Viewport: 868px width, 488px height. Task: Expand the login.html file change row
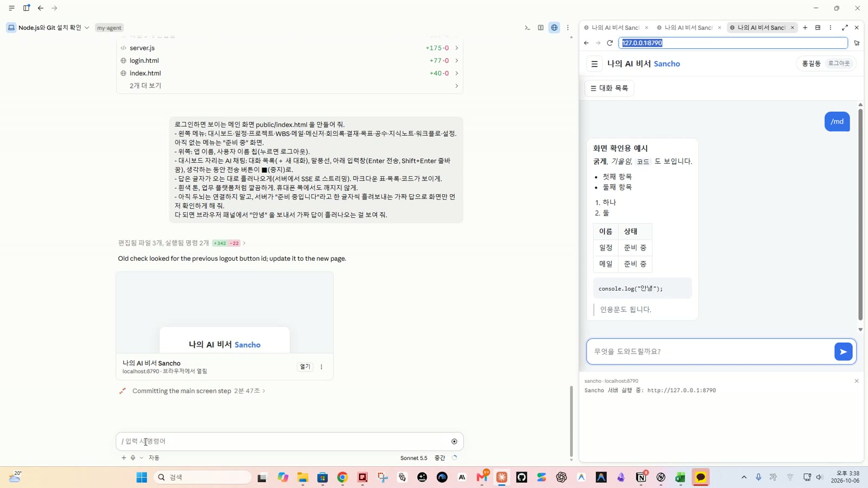point(290,60)
